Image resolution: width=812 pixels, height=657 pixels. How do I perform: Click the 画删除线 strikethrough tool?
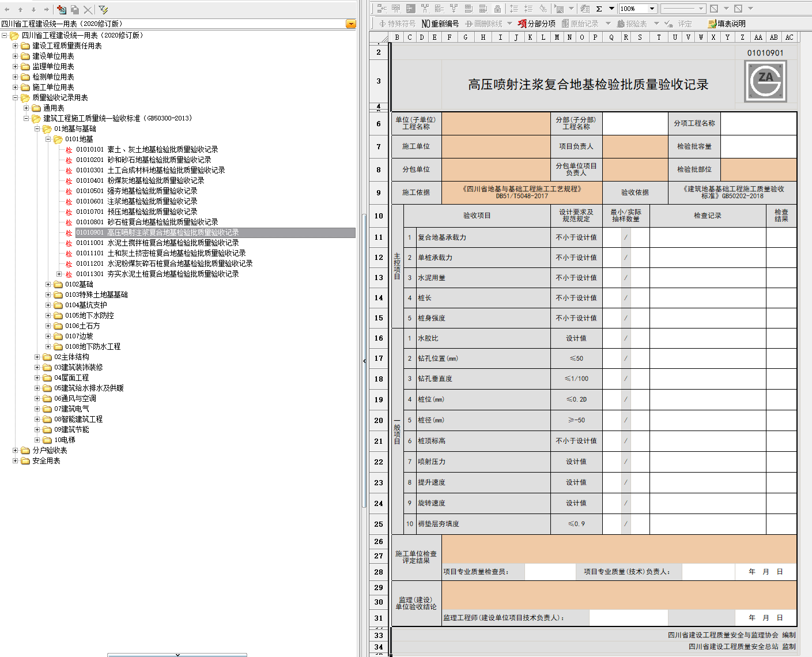point(484,24)
